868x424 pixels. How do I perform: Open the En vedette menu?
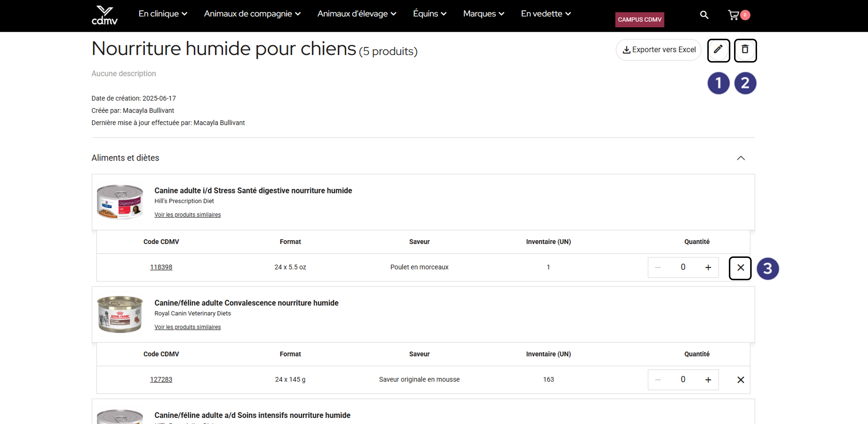546,14
